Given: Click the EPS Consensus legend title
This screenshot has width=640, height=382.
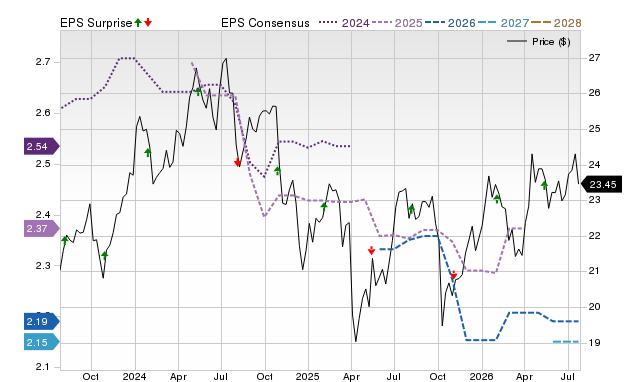Looking at the screenshot, I should point(265,23).
